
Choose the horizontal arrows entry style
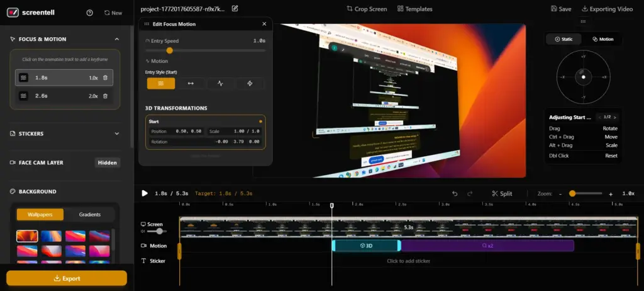[x=190, y=83]
